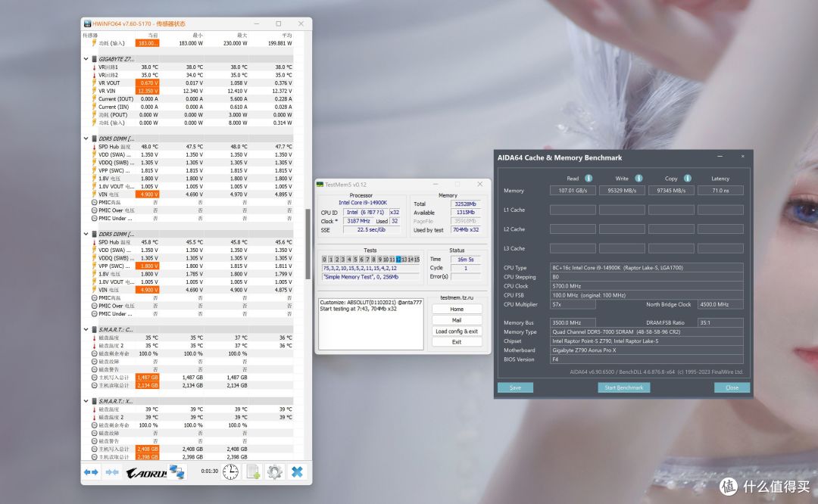Open the network monitors icon in HWiNFO

point(177,472)
